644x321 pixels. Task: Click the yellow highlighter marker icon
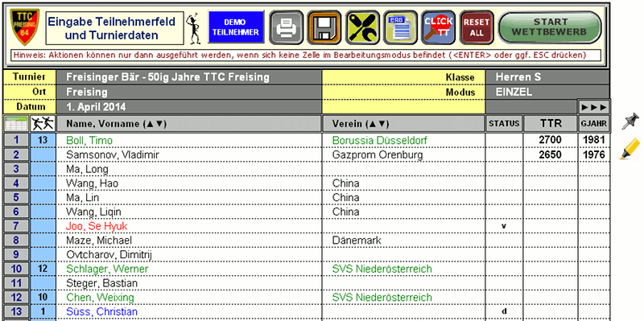point(630,149)
